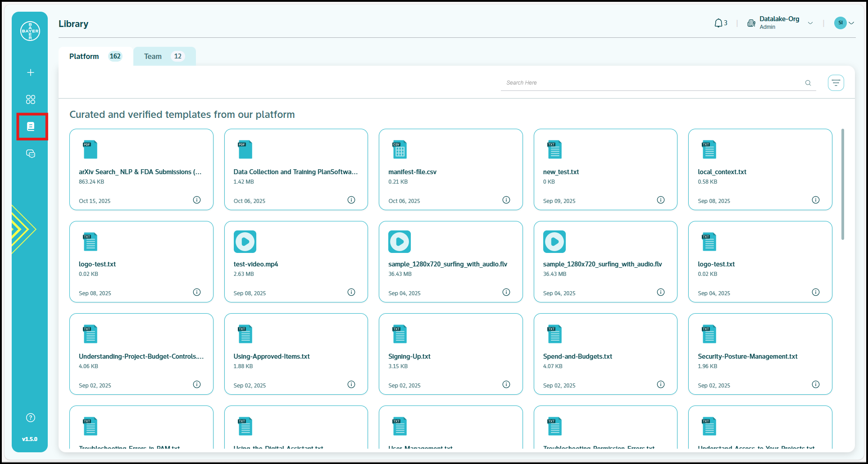Open the notifications bell icon
Screen dimensions: 868x464
pos(718,23)
